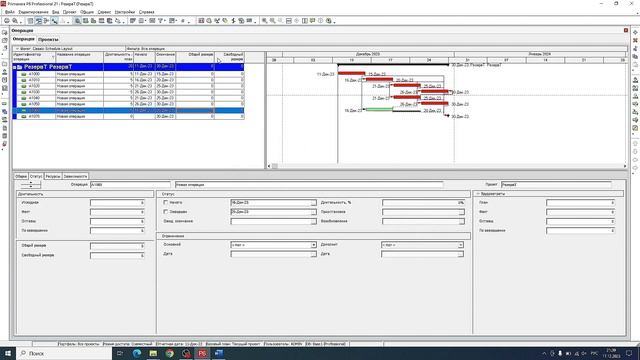The image size is (640, 360).
Task: Select activity row A1000
Action: click(x=129, y=74)
